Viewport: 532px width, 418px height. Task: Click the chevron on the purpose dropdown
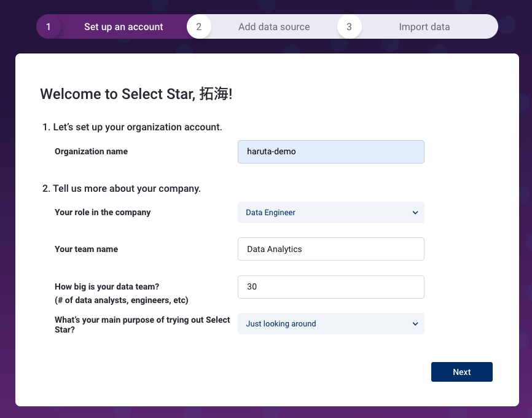click(x=415, y=324)
